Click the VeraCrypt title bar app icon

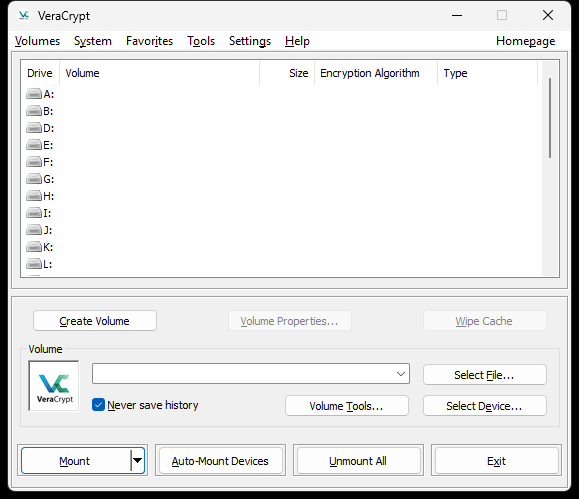(x=24, y=16)
